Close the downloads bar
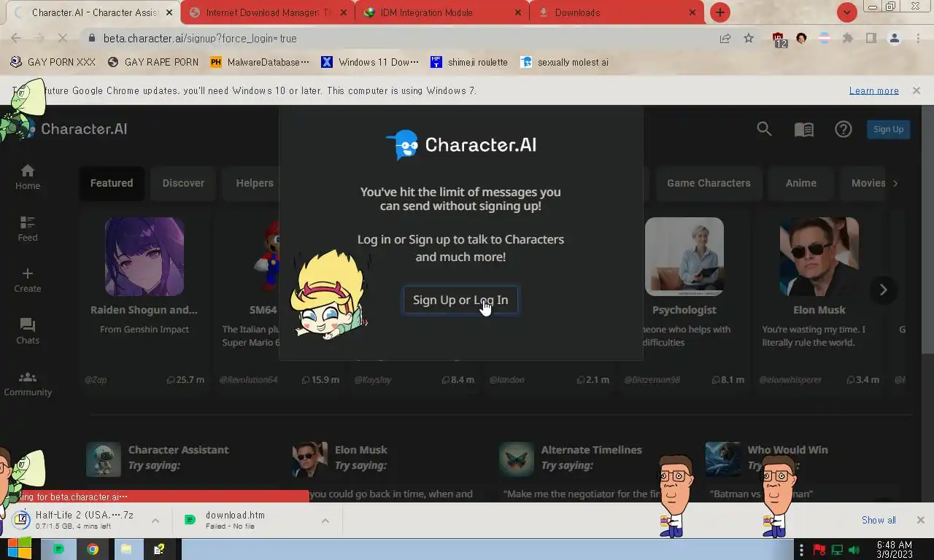 [x=920, y=520]
